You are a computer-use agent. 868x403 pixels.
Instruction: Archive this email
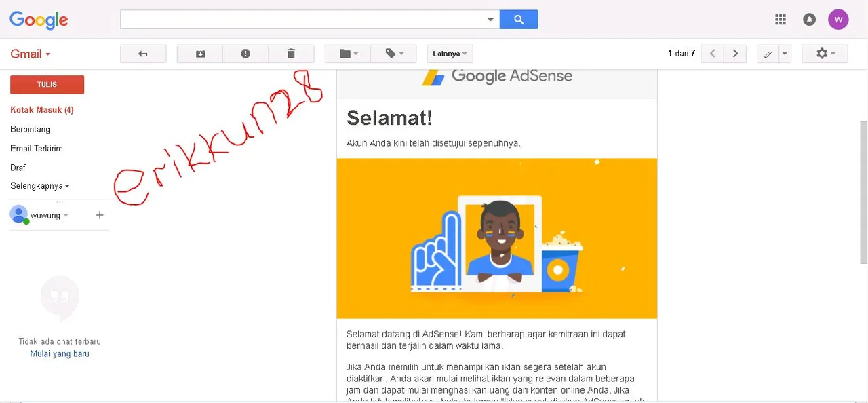[x=200, y=54]
